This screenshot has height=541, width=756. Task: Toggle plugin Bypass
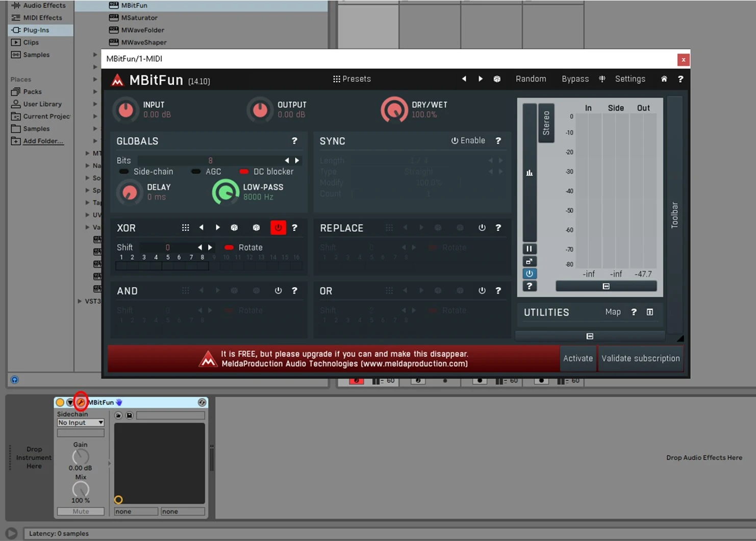pyautogui.click(x=575, y=79)
